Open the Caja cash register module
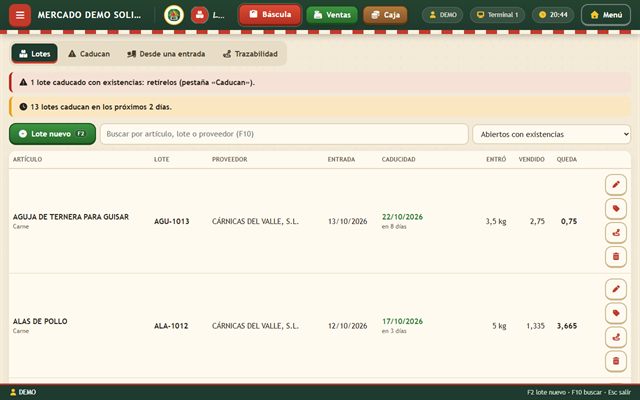Viewport: 640px width, 400px height. coord(385,15)
